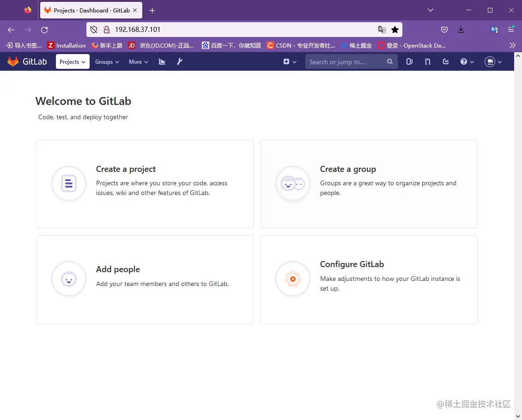Open Admin Area wrench icon

click(x=180, y=61)
